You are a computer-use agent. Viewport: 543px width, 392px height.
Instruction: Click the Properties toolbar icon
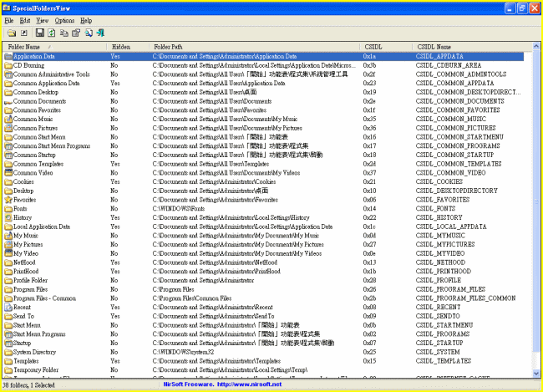point(75,33)
